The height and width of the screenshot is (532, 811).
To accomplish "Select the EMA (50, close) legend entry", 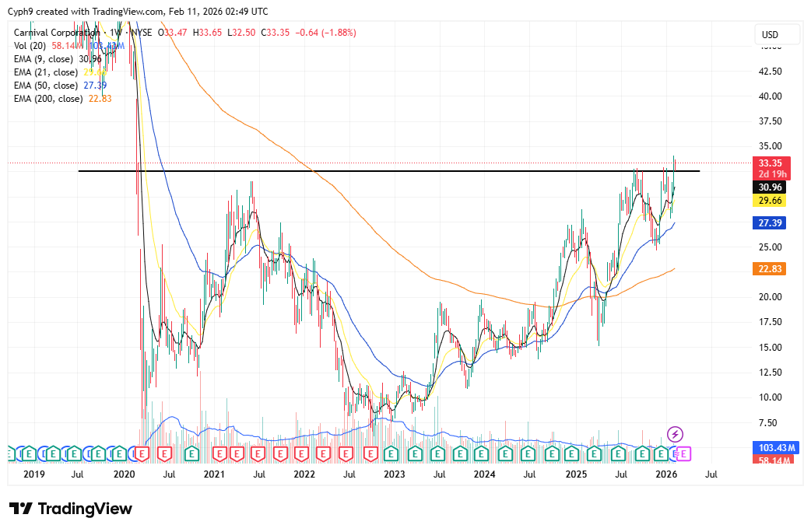I will 45,86.
